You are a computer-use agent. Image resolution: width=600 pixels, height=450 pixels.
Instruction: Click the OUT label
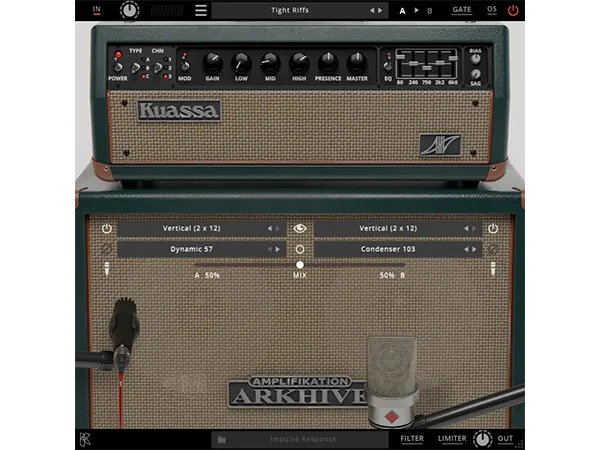(x=505, y=439)
